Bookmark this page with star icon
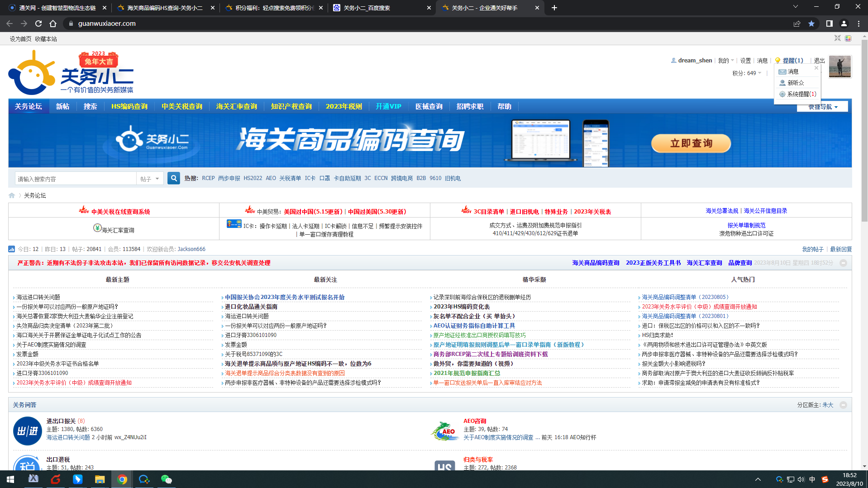 tap(811, 24)
